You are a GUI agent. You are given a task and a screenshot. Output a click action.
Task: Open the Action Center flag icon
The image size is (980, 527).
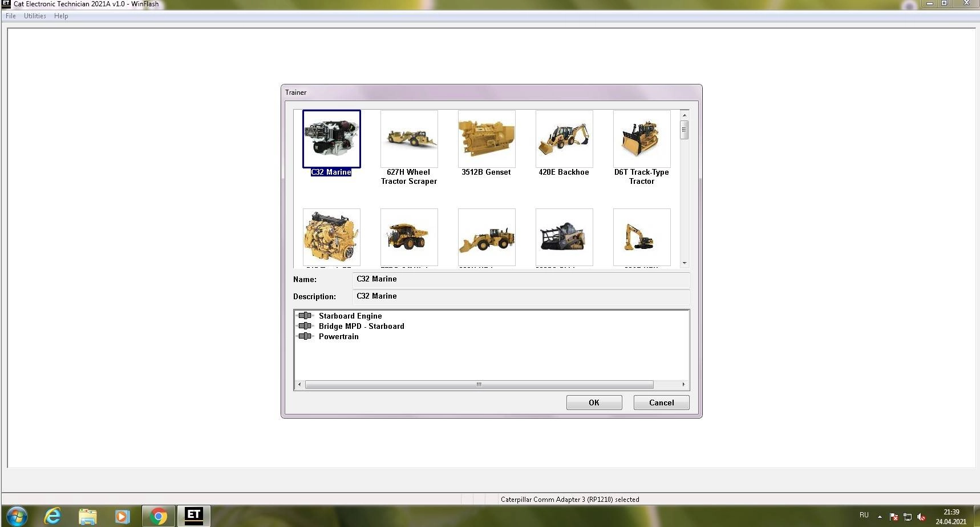894,517
